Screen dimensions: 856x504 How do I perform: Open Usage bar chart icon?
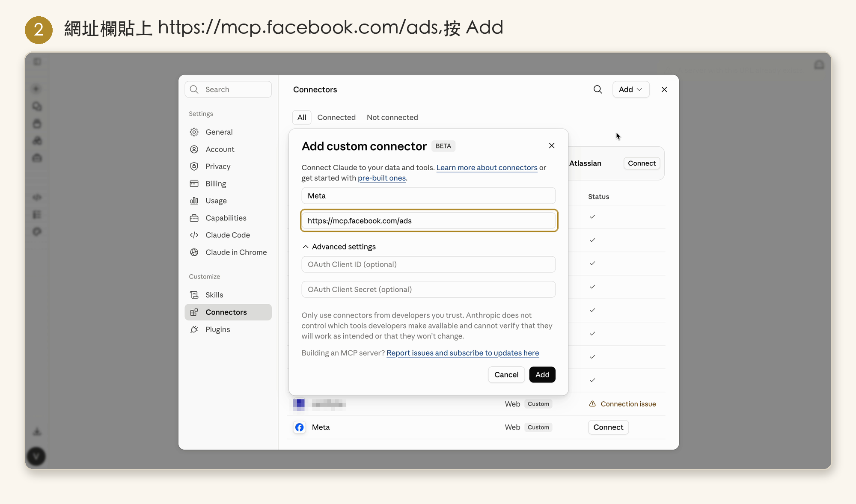click(194, 201)
